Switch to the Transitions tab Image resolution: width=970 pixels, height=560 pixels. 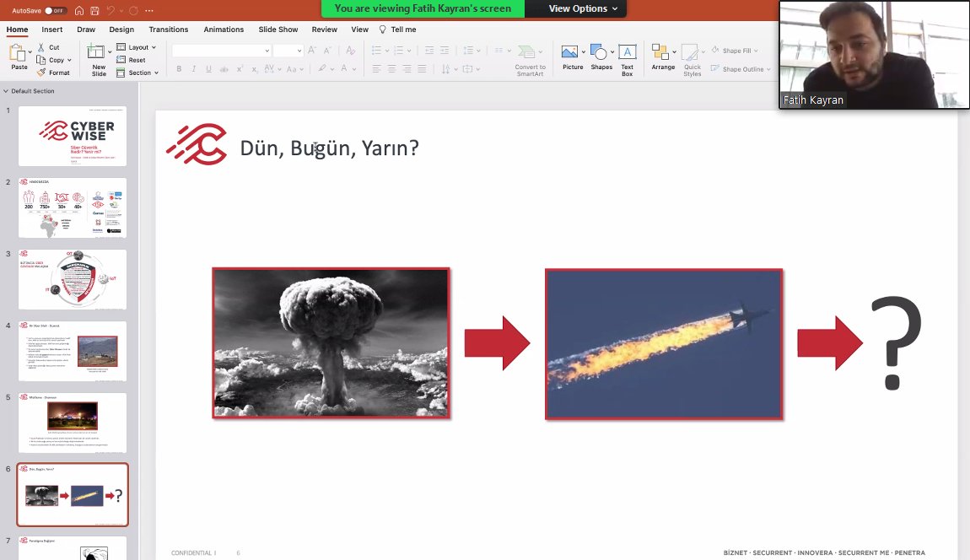click(x=168, y=29)
